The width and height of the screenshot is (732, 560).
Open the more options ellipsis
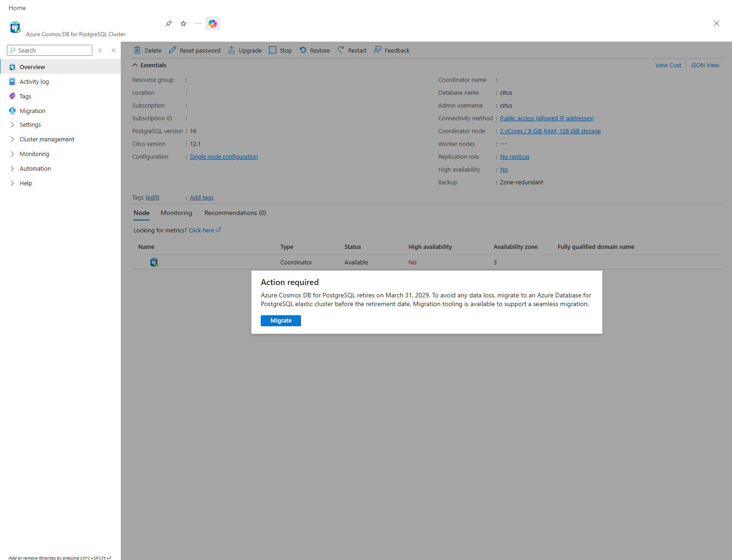point(198,23)
